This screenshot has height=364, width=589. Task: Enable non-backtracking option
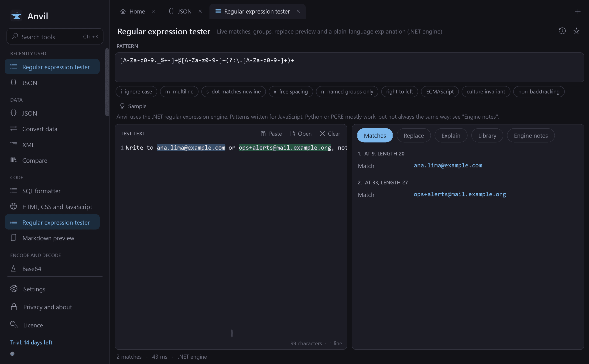(539, 92)
